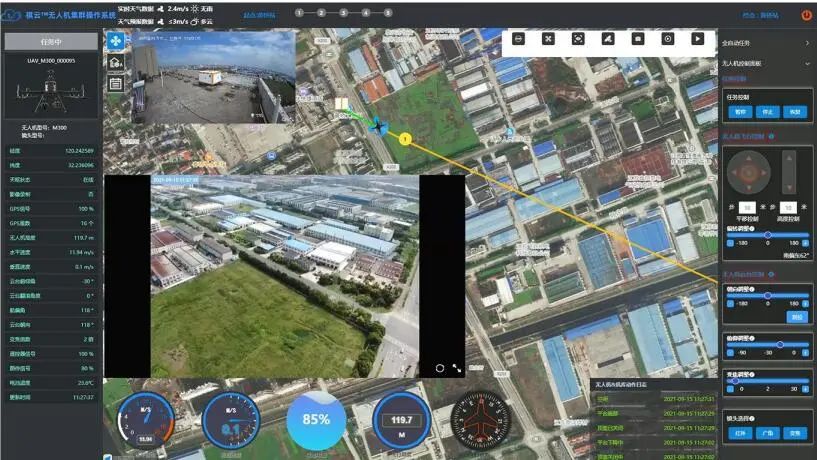Click the crossed arrows icon in the map toolbar

tap(548, 38)
